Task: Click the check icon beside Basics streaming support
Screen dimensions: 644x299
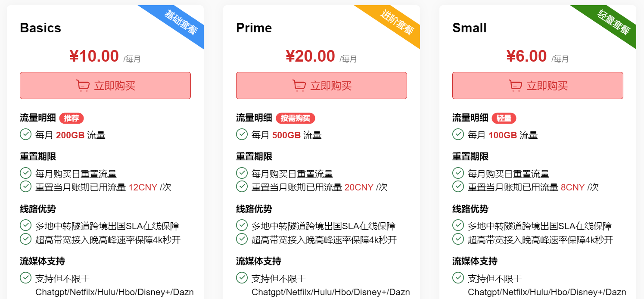Action: [25, 278]
